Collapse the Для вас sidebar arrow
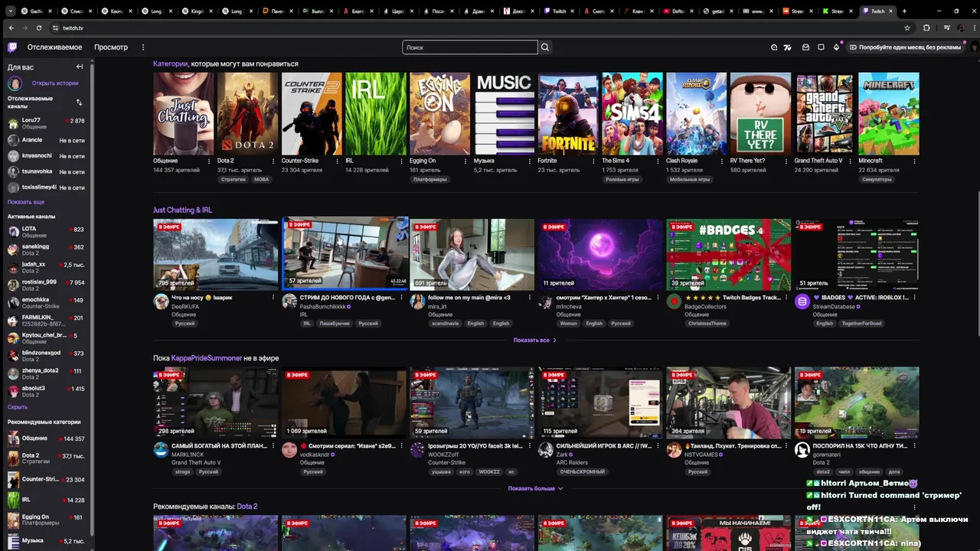 79,67
